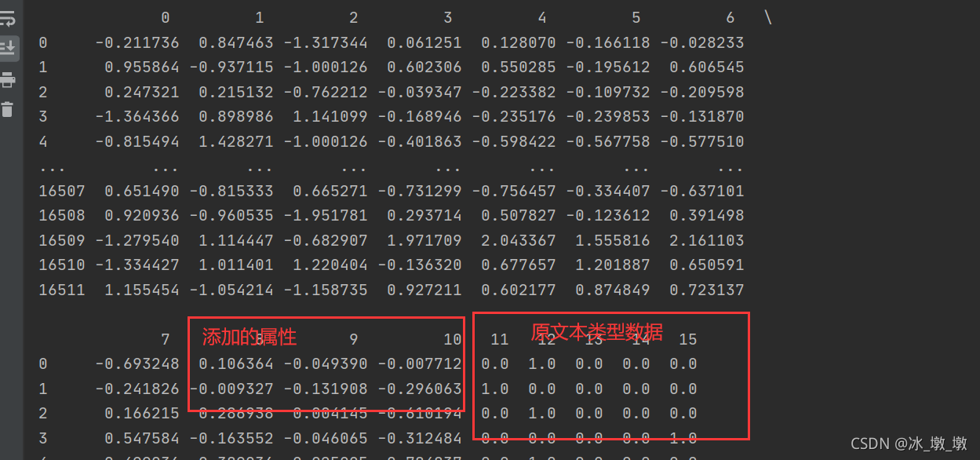Screen dimensions: 980x460
Task: Select the value -0.693248
Action: pos(137,364)
